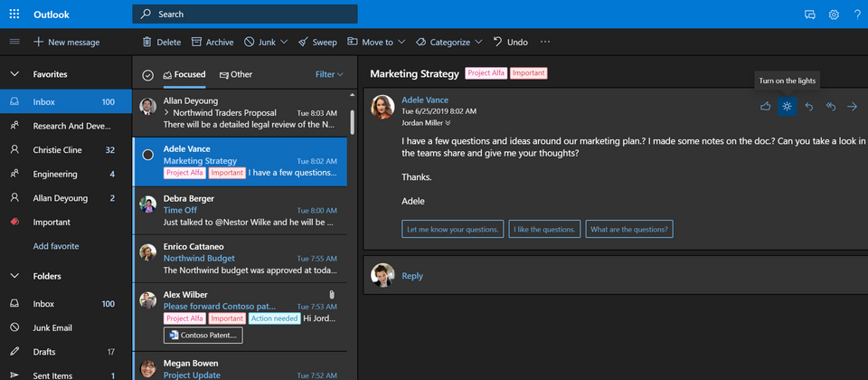Open Megan Bowen Project Update message
This screenshot has width=868, height=380.
point(240,366)
